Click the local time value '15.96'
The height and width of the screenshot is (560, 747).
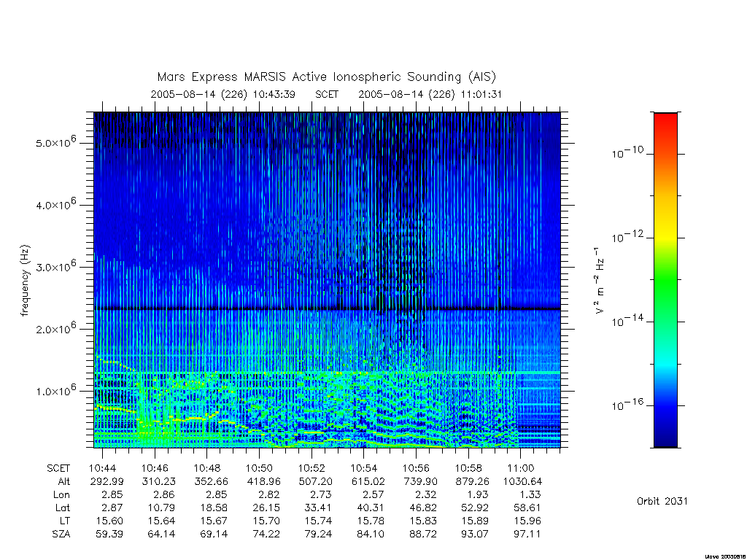pos(527,521)
